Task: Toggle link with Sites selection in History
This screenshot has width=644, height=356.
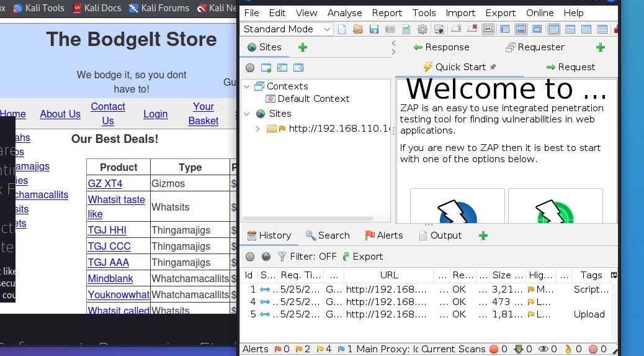Action: tap(266, 257)
